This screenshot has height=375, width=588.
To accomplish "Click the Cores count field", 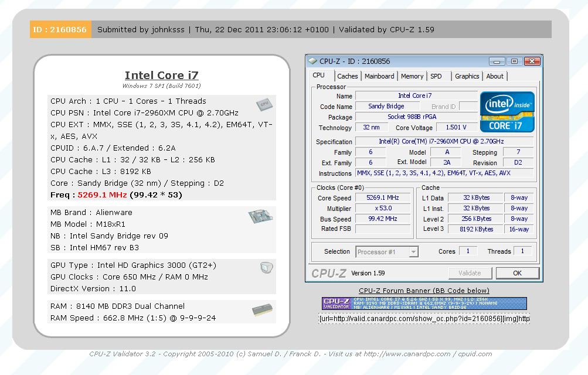I will tap(468, 251).
